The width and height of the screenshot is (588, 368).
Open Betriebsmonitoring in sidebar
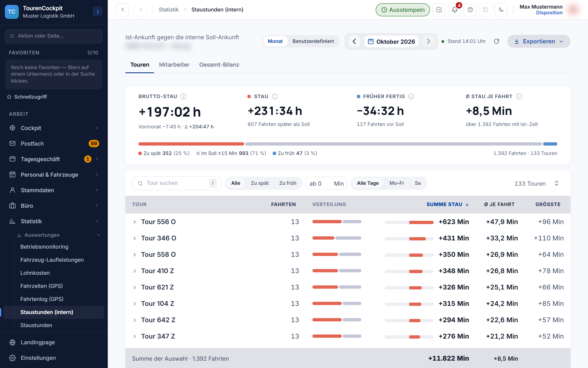[45, 247]
